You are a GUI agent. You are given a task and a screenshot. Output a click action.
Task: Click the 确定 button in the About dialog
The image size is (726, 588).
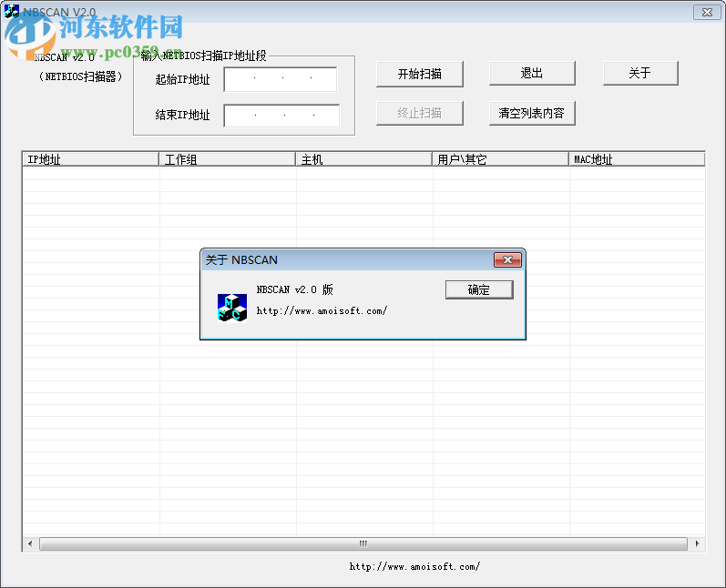pos(479,290)
